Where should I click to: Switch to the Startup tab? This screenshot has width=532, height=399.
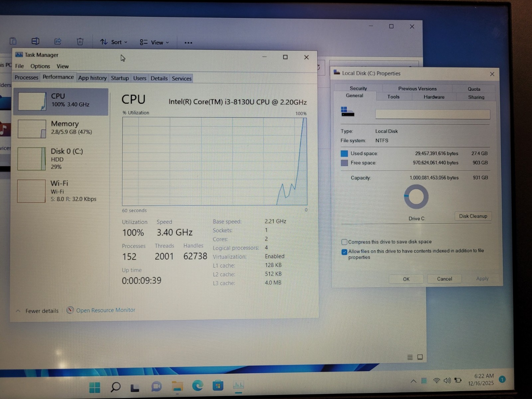120,78
